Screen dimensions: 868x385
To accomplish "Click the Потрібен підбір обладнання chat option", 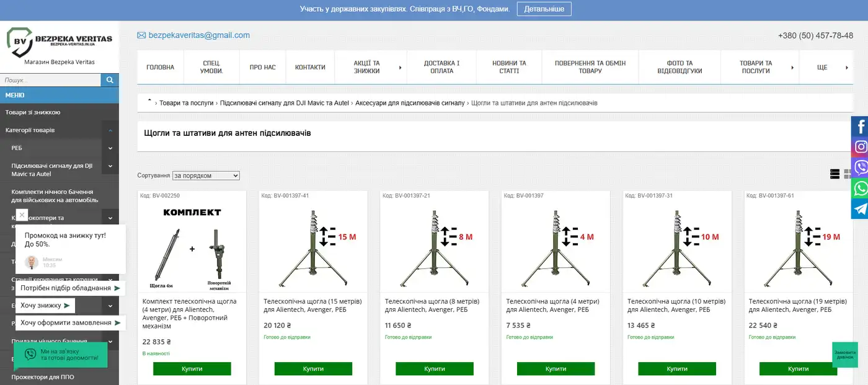I will (71, 288).
